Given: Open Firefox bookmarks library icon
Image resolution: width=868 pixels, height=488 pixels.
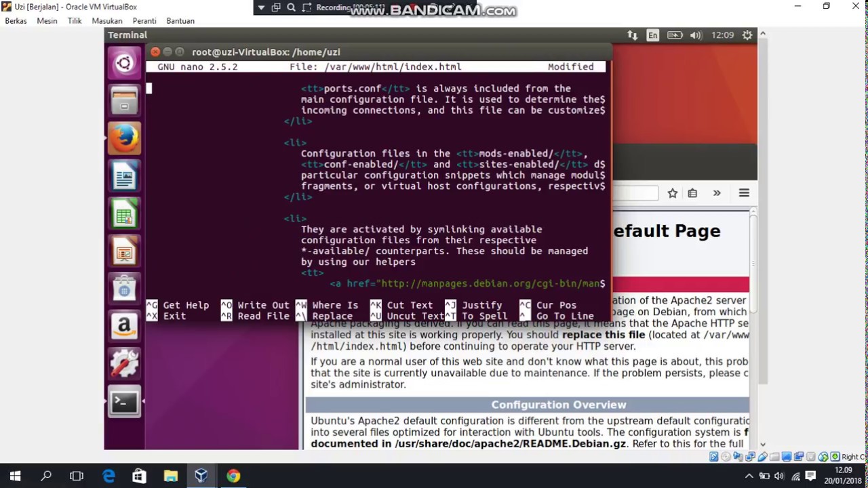Looking at the screenshot, I should [692, 193].
